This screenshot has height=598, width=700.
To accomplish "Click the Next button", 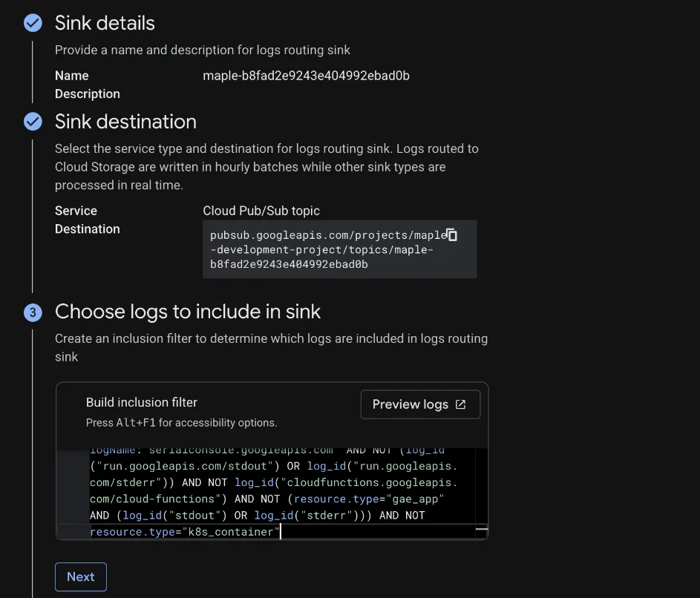I will click(x=81, y=576).
